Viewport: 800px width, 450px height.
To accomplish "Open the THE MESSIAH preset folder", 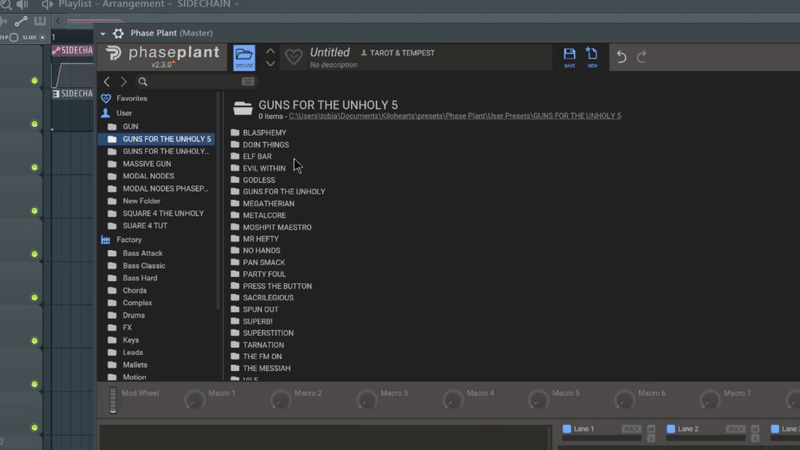I will (x=266, y=368).
